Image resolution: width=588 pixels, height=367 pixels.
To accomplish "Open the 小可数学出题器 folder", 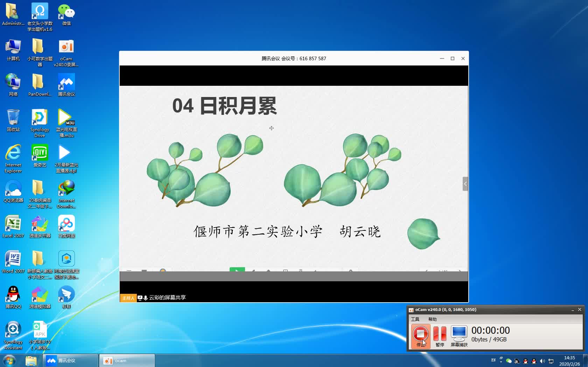I will [x=40, y=53].
